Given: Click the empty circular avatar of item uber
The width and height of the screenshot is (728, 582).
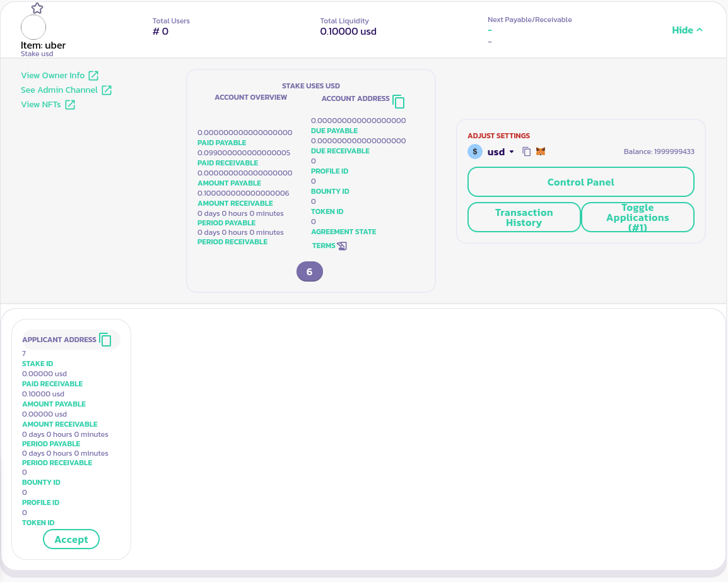Looking at the screenshot, I should (x=33, y=28).
